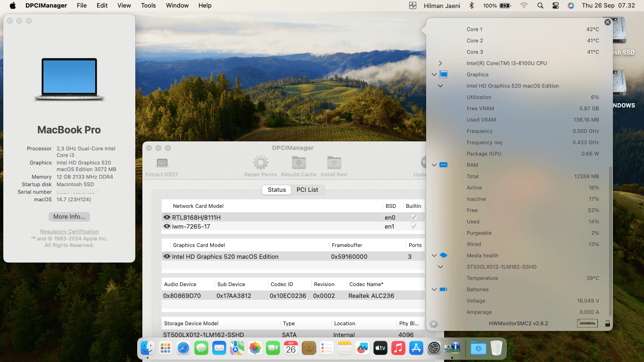The width and height of the screenshot is (644, 362).
Task: Click the padlock icon in HWMonitorSMC2
Action: 607,323
